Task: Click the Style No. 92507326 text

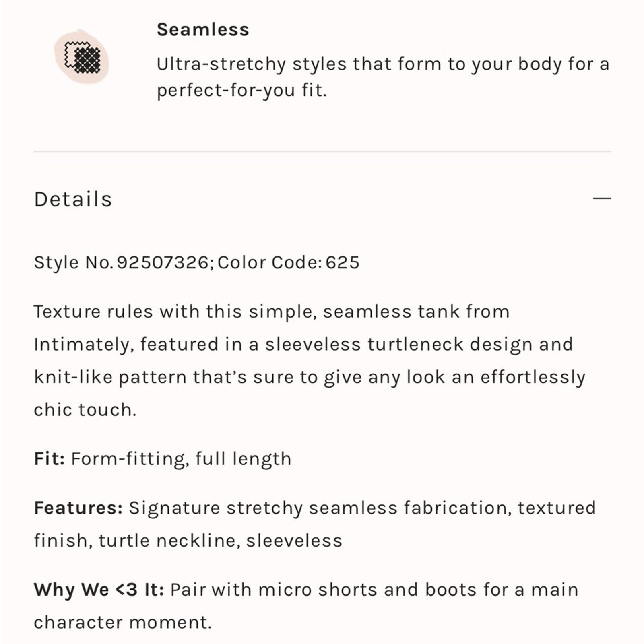Action: [x=124, y=262]
